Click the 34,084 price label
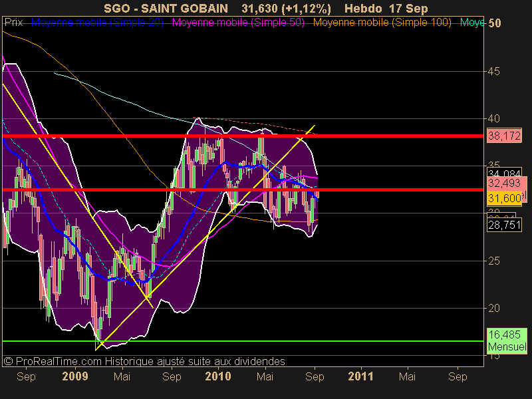This screenshot has width=532, height=399. coord(504,173)
